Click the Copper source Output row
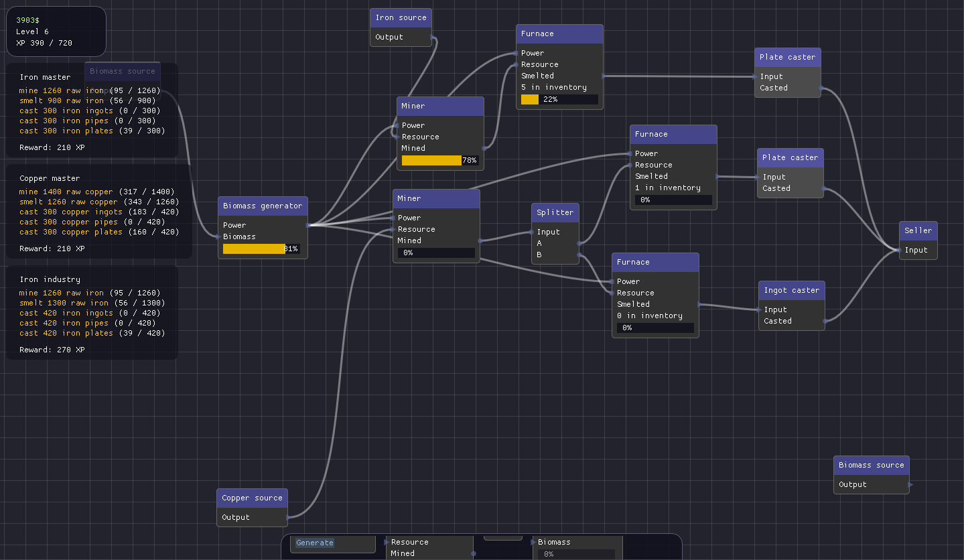This screenshot has width=964, height=560. coord(252,517)
